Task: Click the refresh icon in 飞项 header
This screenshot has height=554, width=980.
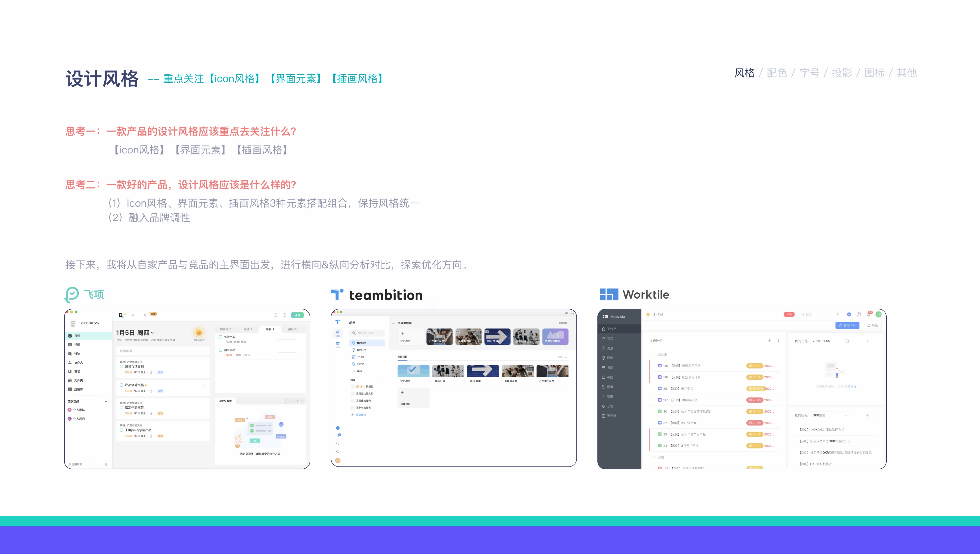Action: 284,315
